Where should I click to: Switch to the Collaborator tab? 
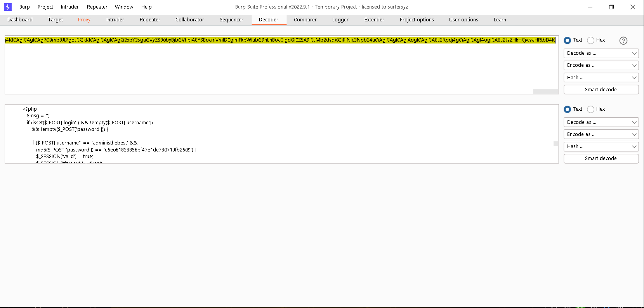click(190, 20)
